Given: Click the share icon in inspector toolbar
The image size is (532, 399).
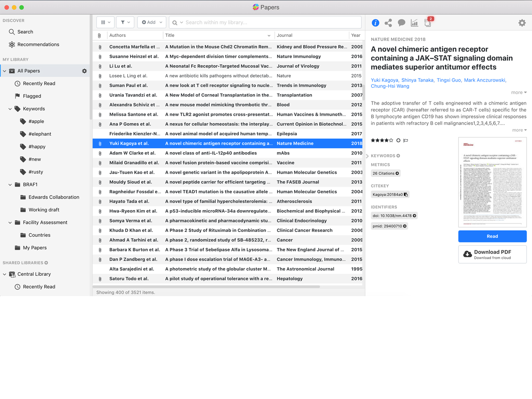Looking at the screenshot, I should pyautogui.click(x=388, y=23).
